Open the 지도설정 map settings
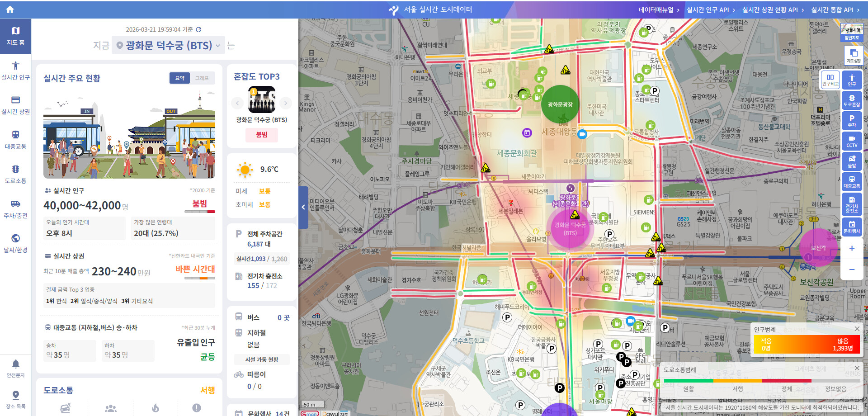The image size is (868, 416). pos(853,56)
